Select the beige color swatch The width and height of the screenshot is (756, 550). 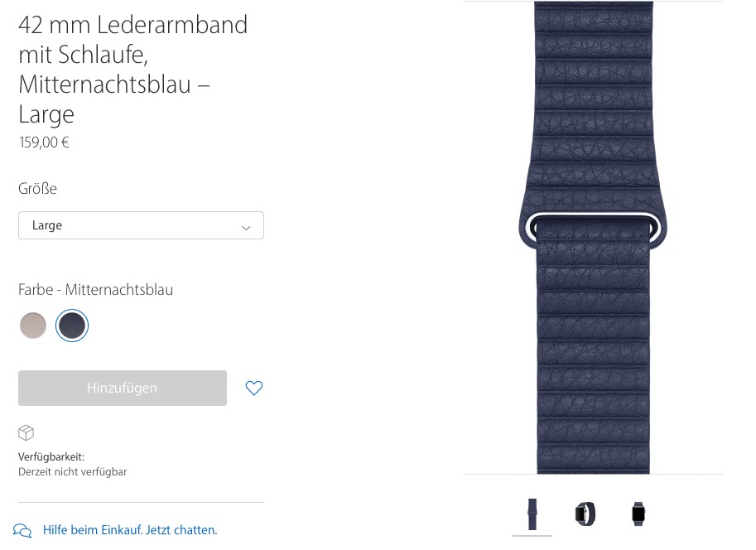click(33, 326)
